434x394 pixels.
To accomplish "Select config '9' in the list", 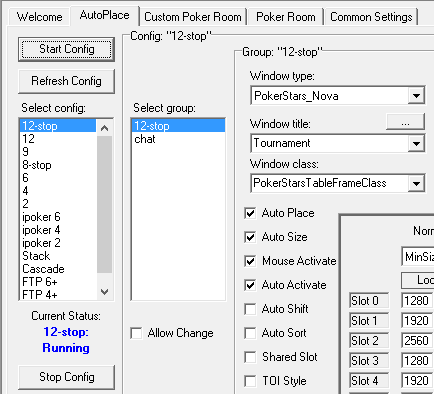I will click(x=58, y=152).
